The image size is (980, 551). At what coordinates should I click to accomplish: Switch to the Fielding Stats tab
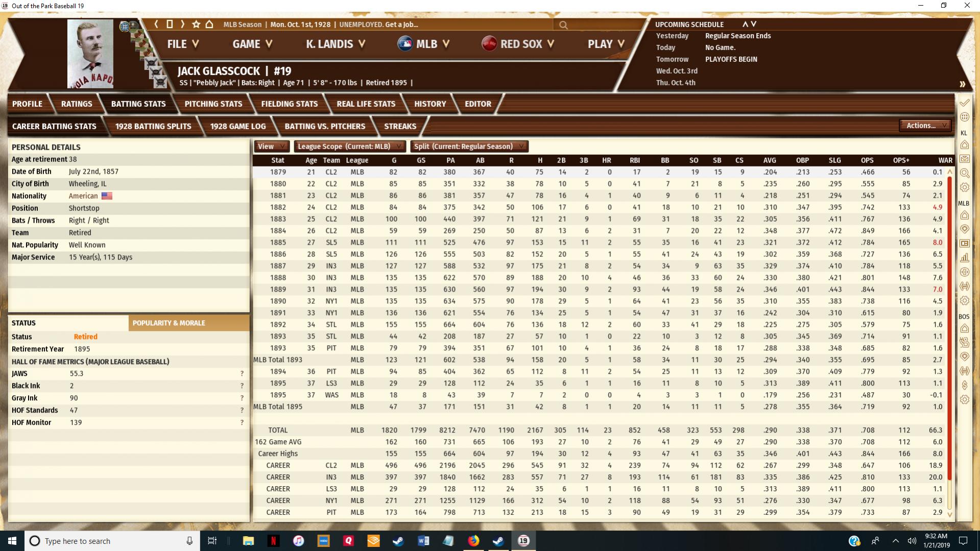(289, 104)
